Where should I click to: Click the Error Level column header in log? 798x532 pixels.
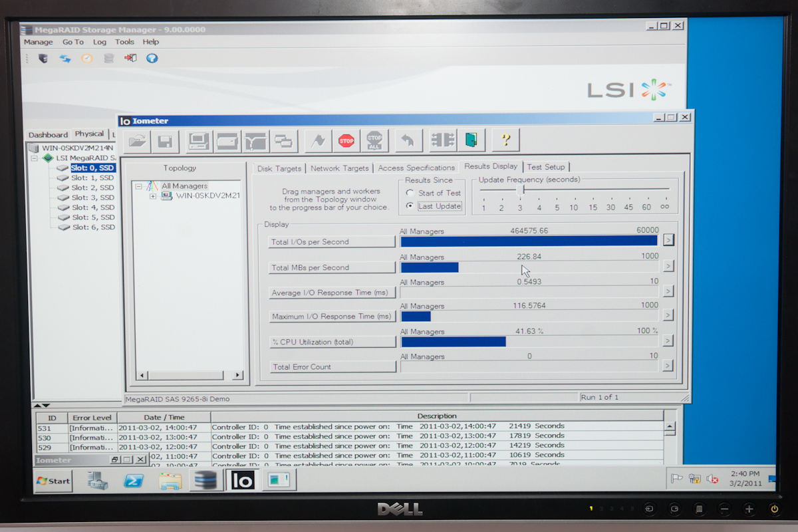click(92, 417)
